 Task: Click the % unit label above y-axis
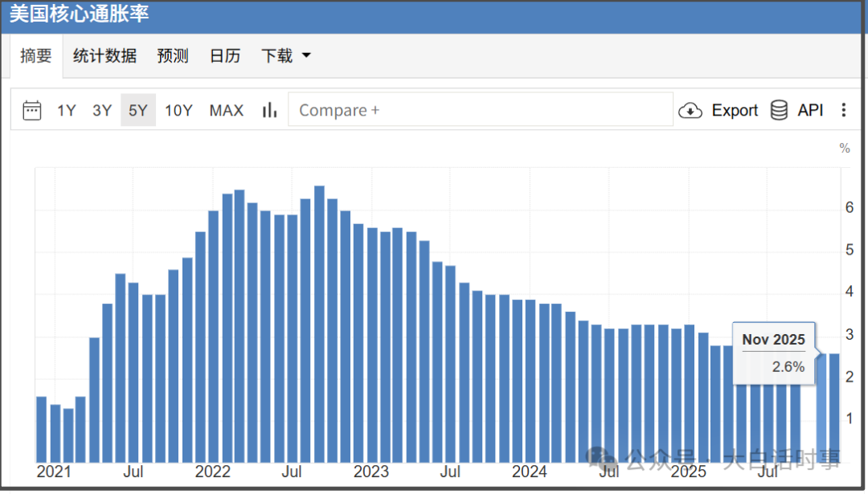click(844, 149)
